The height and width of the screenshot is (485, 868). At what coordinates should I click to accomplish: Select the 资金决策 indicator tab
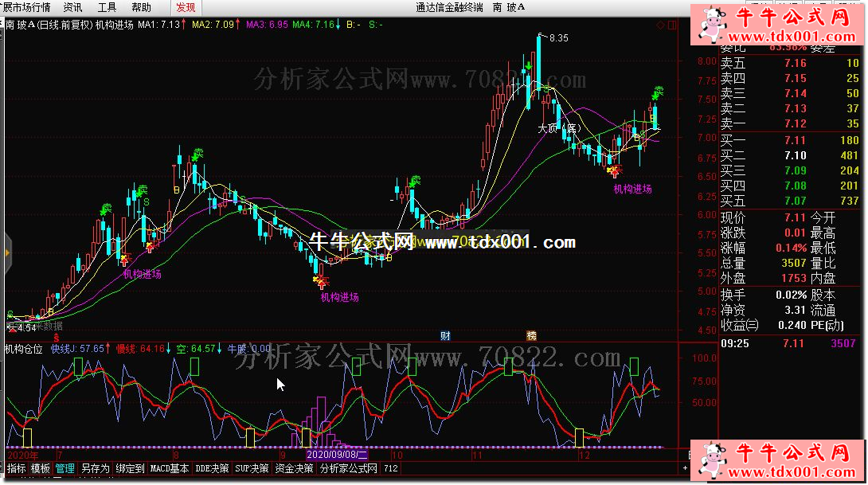[294, 468]
